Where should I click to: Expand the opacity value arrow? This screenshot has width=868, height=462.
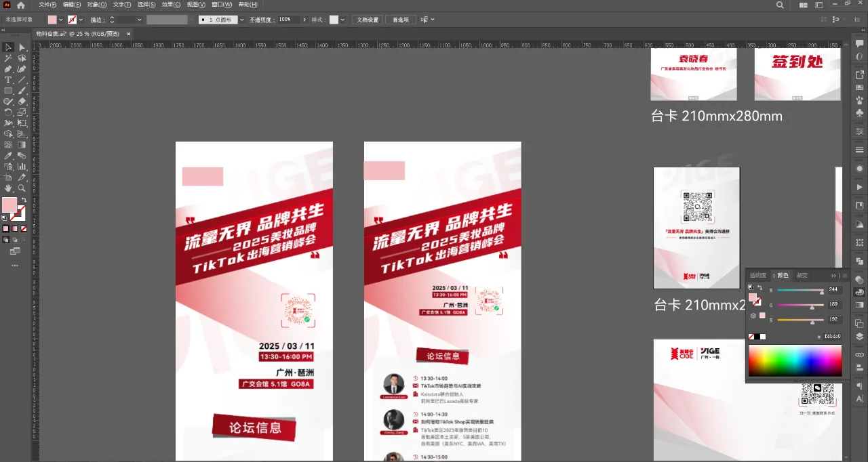tap(304, 20)
